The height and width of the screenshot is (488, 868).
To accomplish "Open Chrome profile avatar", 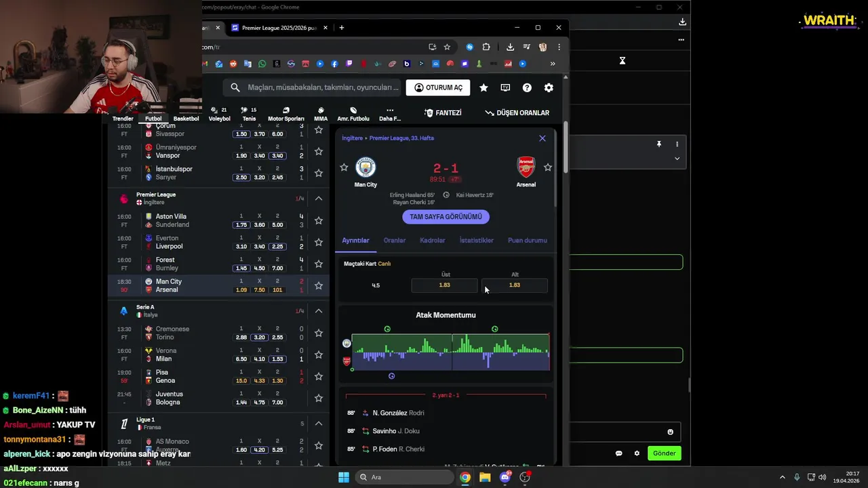I will click(542, 47).
